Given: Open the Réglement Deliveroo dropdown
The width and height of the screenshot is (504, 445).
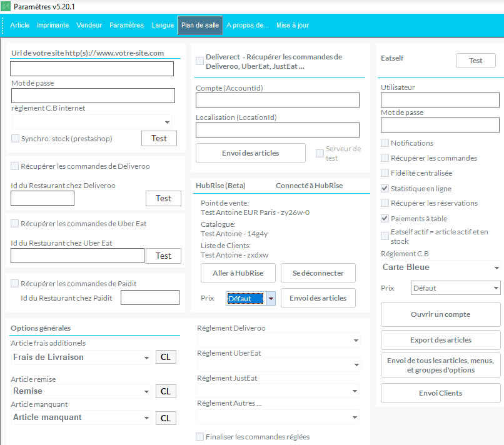Looking at the screenshot, I should point(278,340).
